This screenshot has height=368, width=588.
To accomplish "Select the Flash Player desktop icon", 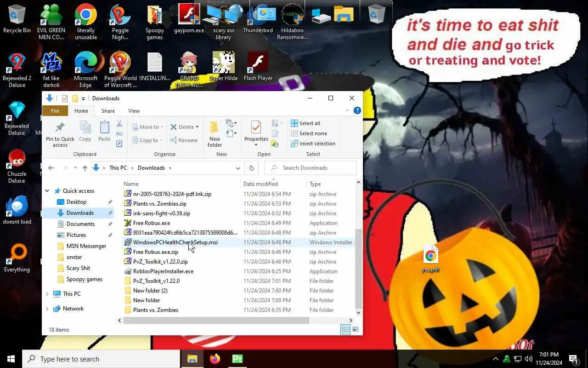I will pyautogui.click(x=258, y=66).
